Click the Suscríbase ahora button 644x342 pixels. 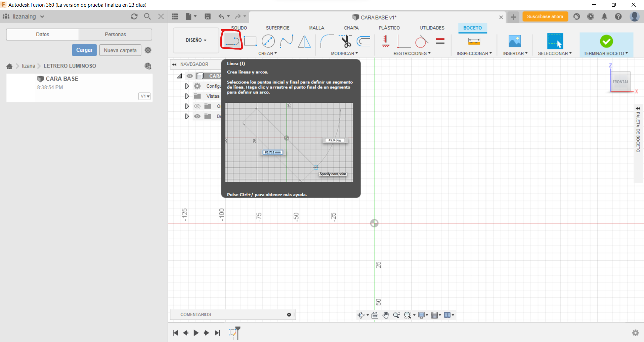click(x=545, y=16)
